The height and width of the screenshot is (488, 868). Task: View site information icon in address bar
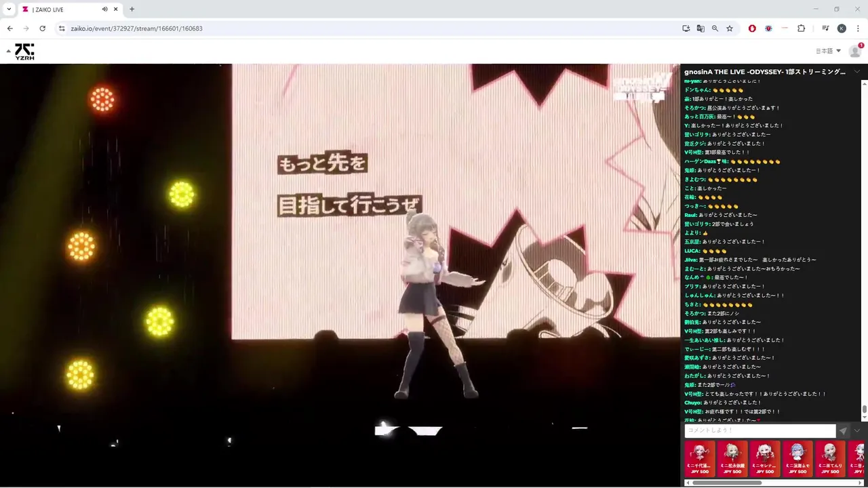pos(62,28)
